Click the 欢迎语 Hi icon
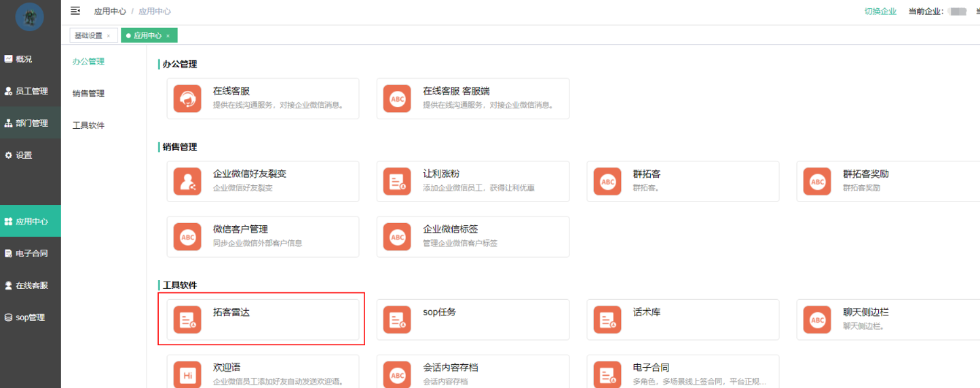The image size is (980, 388). [x=187, y=374]
